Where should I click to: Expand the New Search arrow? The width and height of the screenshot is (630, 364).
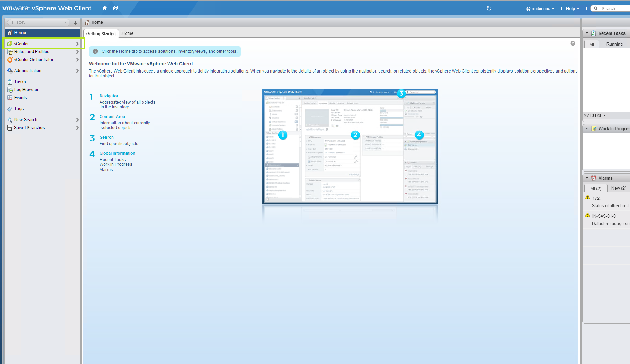point(77,120)
